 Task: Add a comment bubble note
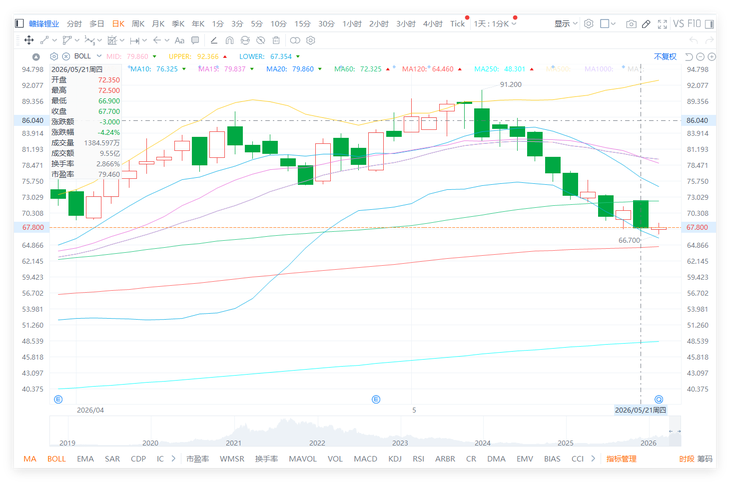click(x=195, y=41)
